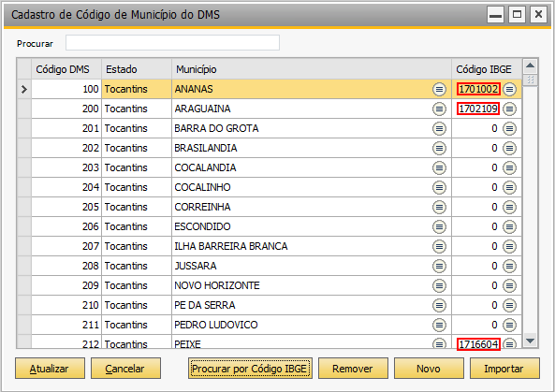Click list icon beside JUSSARA municipality
This screenshot has width=555, height=392.
pos(439,266)
